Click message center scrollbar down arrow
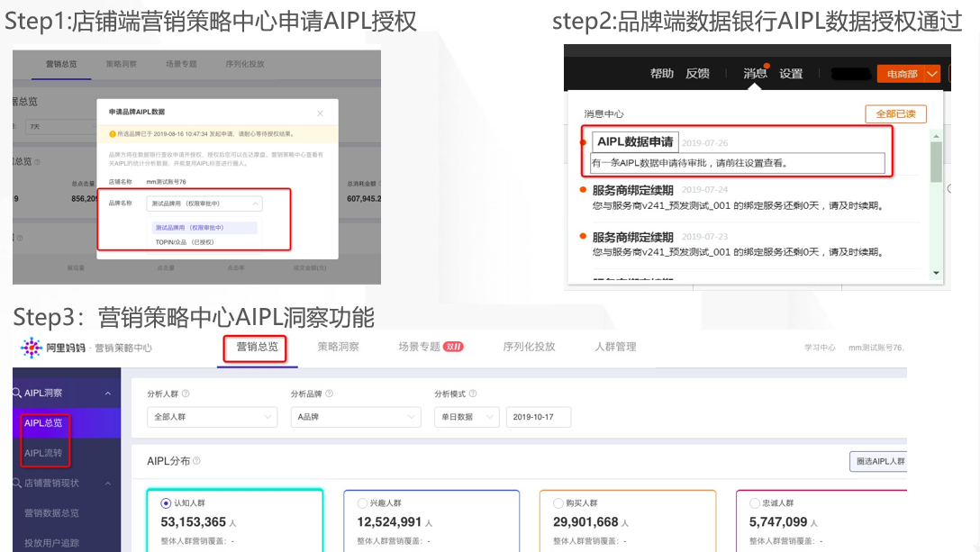Viewport: 980px width, 552px height. [936, 273]
